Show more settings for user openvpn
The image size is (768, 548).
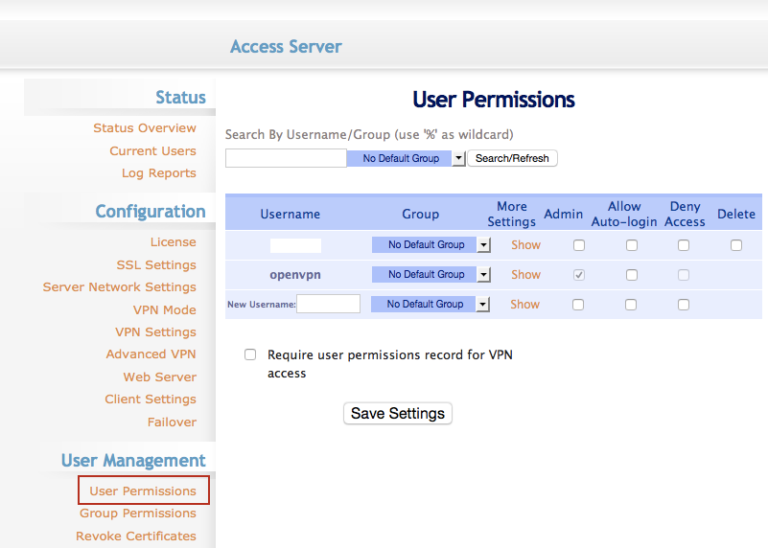tap(526, 275)
